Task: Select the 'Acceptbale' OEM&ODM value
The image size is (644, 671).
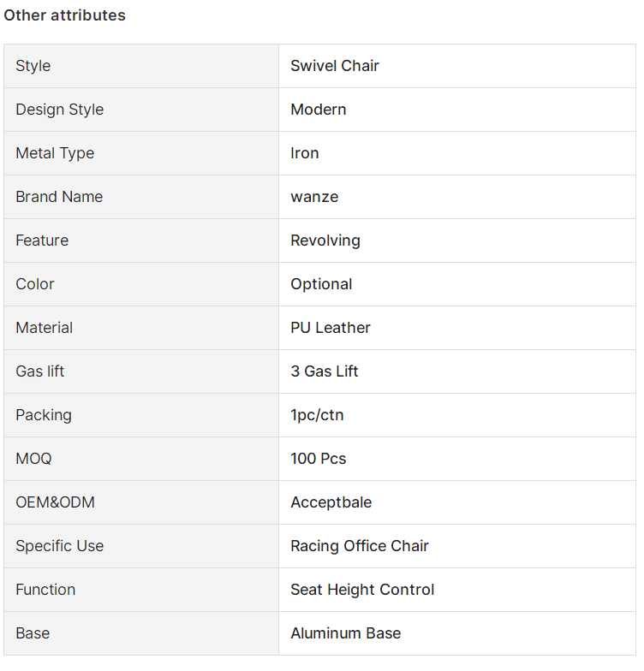Action: [x=331, y=502]
